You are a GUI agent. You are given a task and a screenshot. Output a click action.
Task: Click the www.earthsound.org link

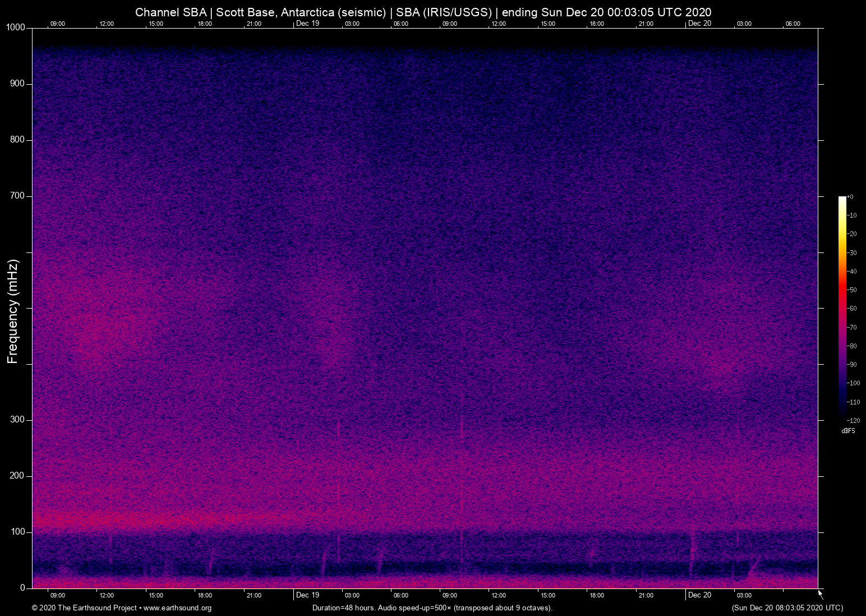(x=178, y=608)
